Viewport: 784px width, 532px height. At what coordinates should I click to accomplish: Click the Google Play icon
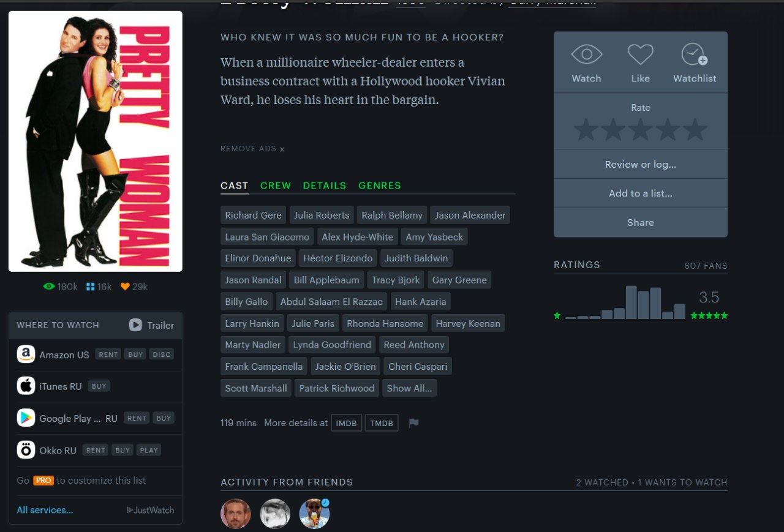tap(26, 418)
